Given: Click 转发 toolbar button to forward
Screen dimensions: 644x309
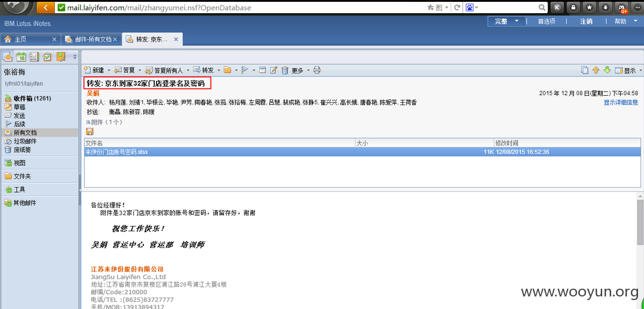Looking at the screenshot, I should coord(203,71).
